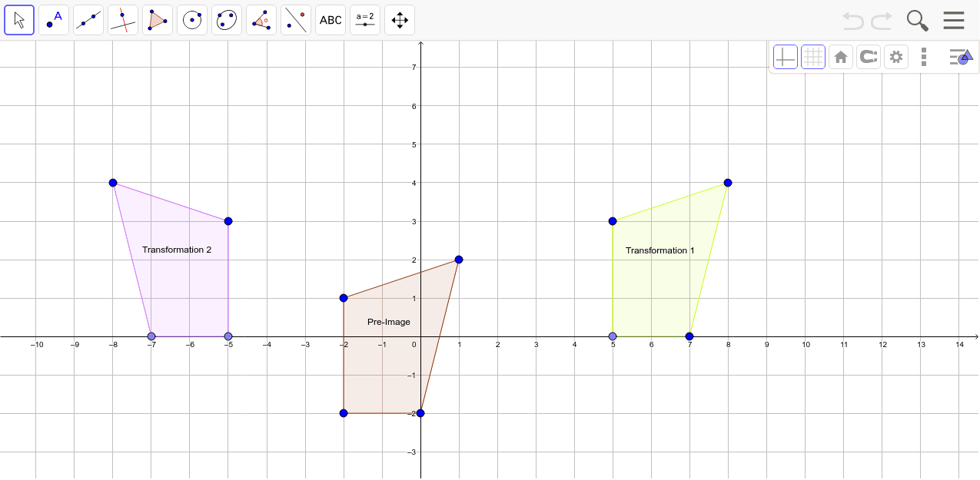Reset to standard view with home icon

click(841, 57)
